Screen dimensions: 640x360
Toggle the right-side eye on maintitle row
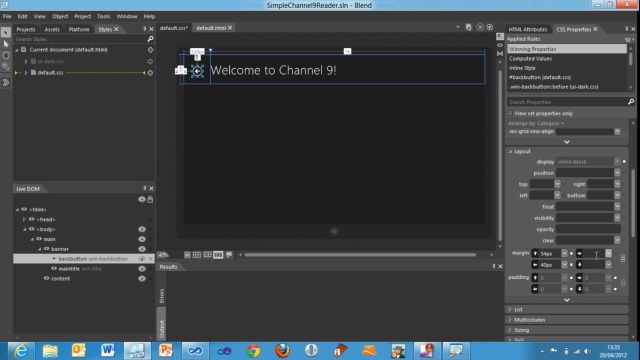[x=142, y=269]
